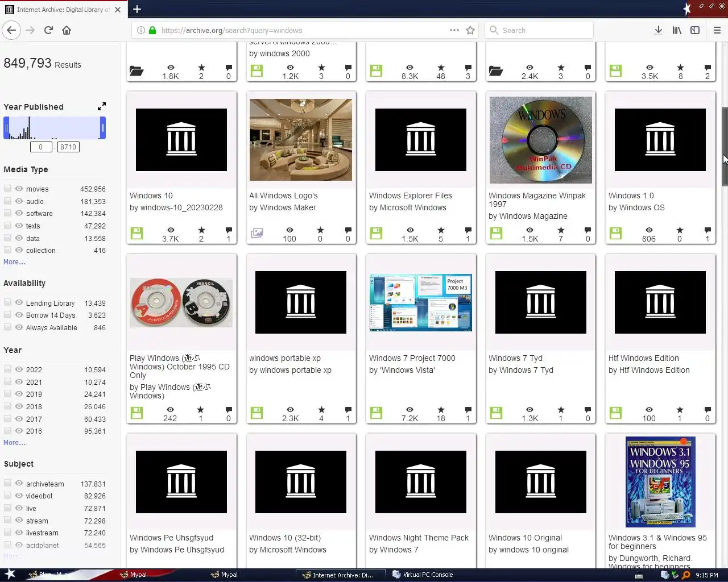Screen dimensions: 728x582
Task: Check the Borrow 14 Days checkbox
Action: tap(7, 315)
